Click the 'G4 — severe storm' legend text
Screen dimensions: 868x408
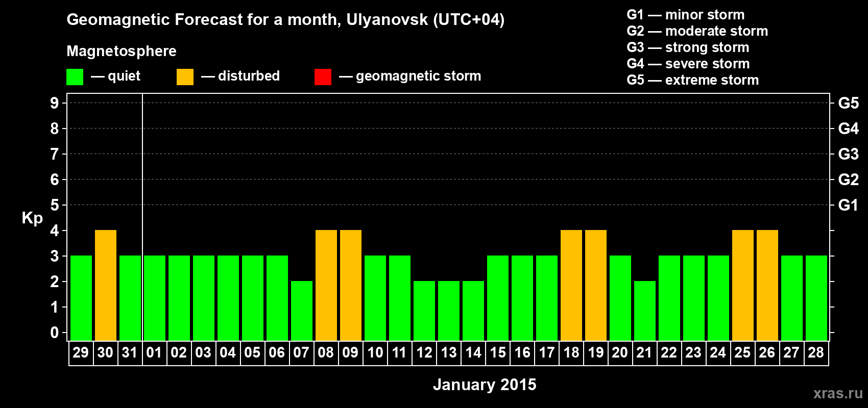coord(688,64)
